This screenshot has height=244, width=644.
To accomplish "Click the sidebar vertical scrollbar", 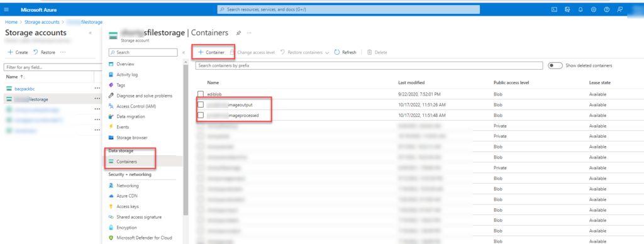I will tap(186, 140).
